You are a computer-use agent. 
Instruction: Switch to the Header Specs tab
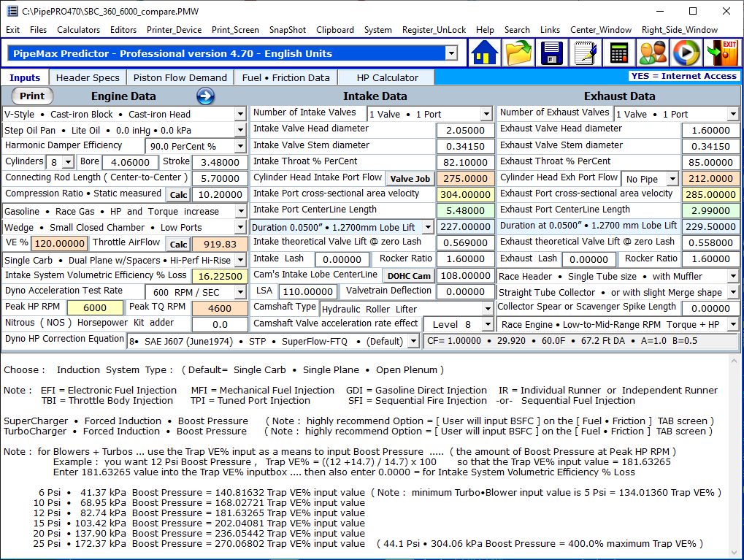[88, 78]
